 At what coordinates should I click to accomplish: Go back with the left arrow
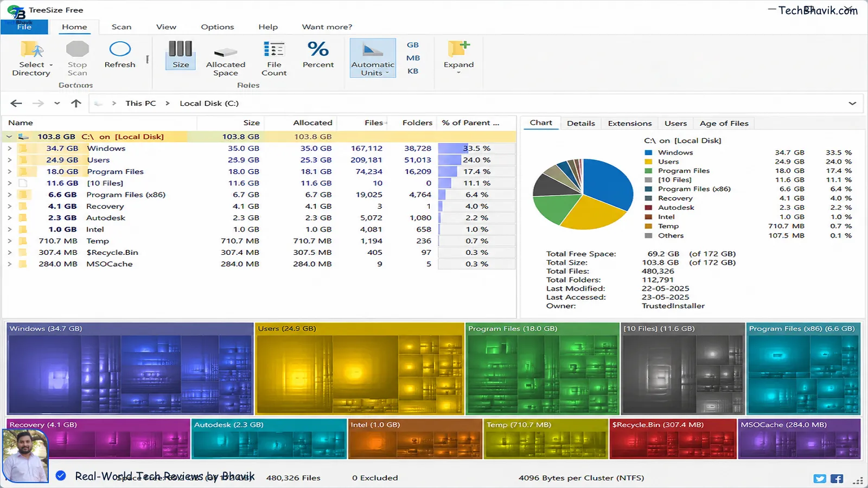point(16,103)
